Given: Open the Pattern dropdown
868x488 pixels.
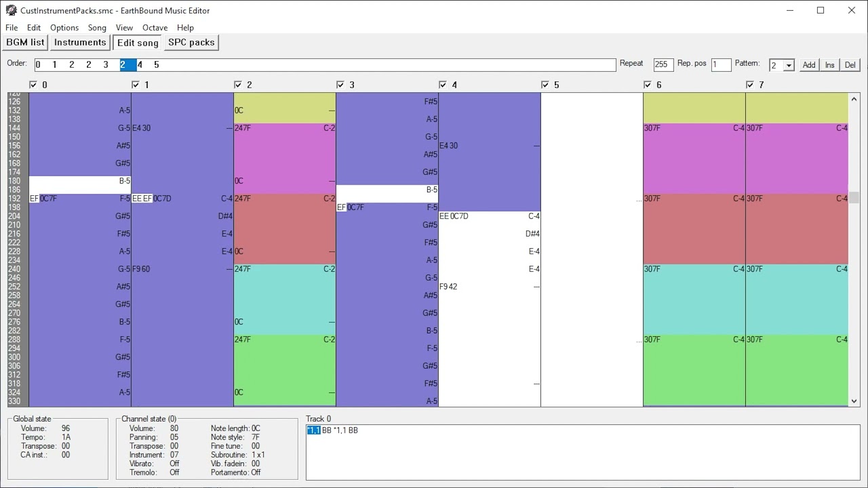Looking at the screenshot, I should coord(789,65).
